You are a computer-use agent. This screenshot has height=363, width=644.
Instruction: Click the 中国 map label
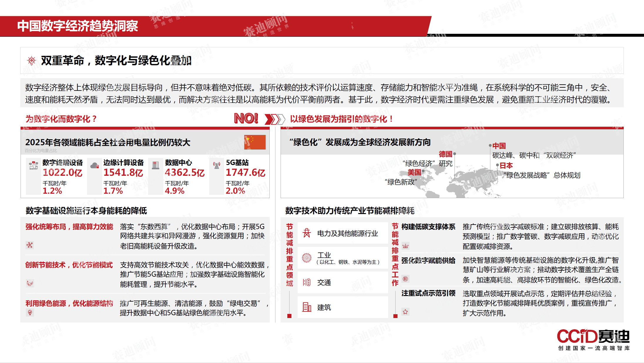(x=499, y=146)
